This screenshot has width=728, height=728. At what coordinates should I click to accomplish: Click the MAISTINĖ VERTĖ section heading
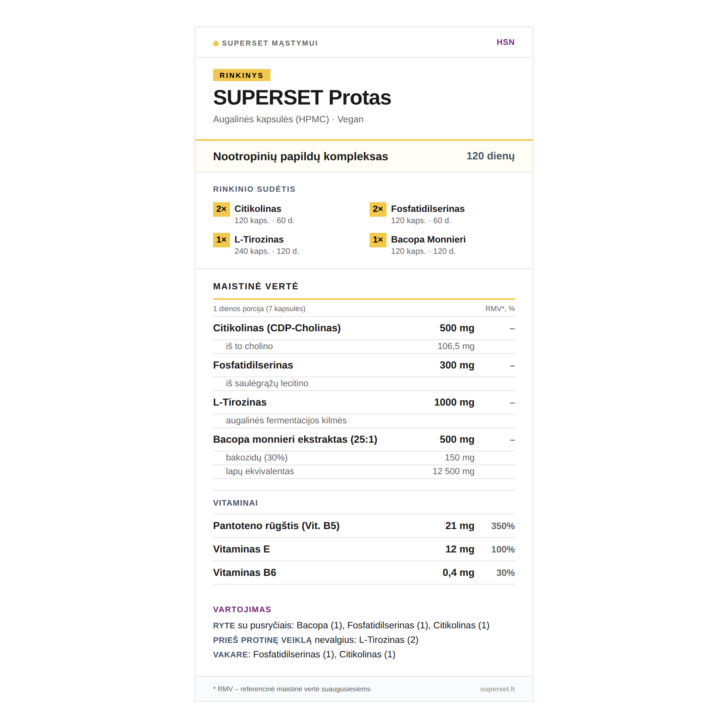(255, 287)
